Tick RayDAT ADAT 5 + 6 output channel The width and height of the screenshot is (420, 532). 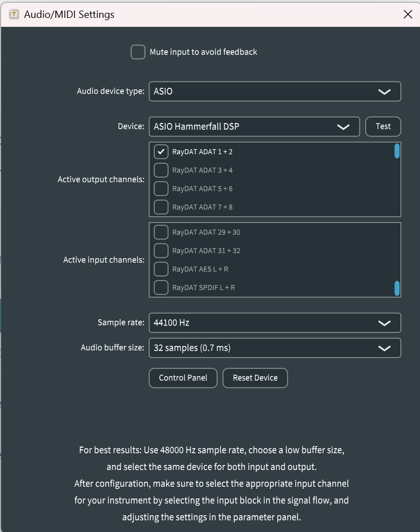pyautogui.click(x=161, y=188)
